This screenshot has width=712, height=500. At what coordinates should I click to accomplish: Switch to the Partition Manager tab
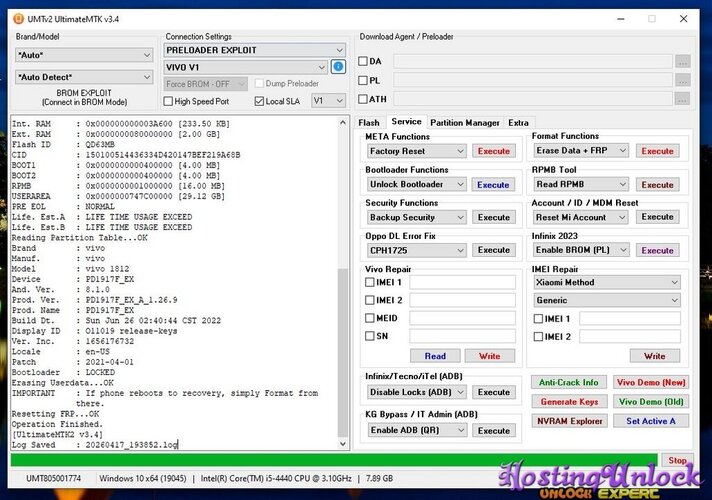coord(465,123)
